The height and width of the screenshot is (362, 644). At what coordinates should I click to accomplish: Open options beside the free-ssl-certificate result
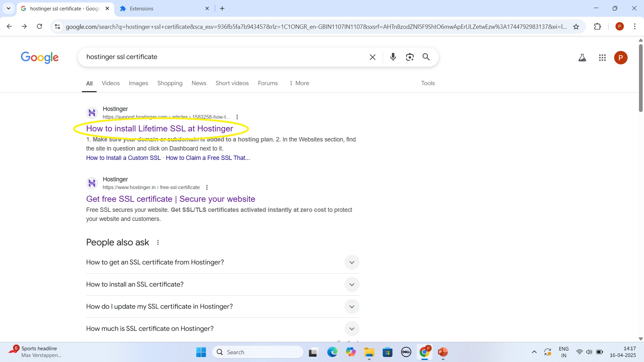[x=207, y=187]
